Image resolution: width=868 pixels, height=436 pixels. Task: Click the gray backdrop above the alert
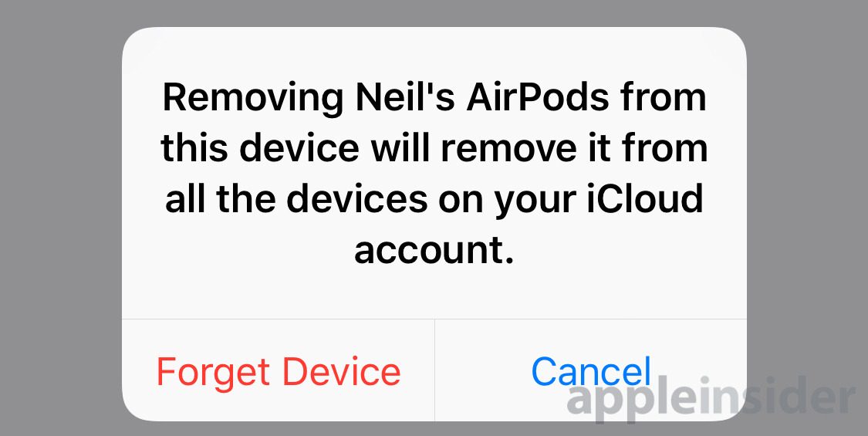(x=434, y=13)
